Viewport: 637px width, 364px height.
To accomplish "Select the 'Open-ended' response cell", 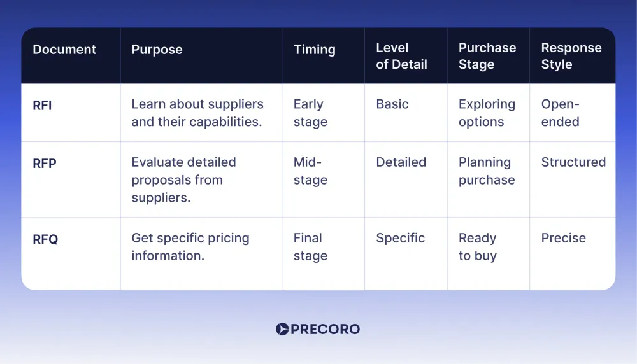I will (x=560, y=113).
